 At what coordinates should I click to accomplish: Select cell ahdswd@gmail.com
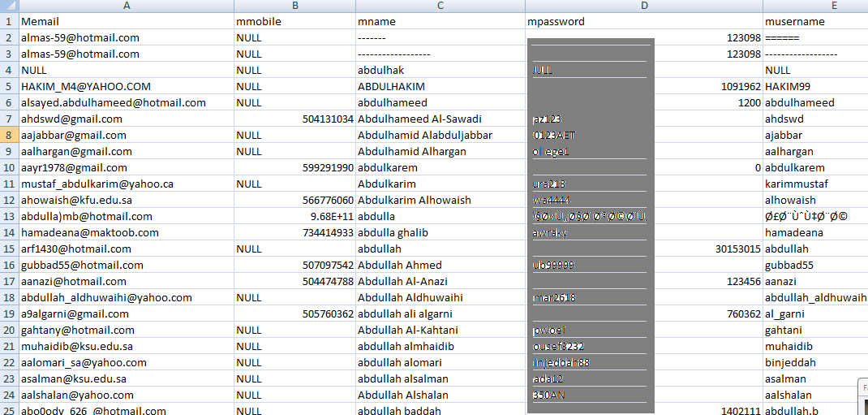pyautogui.click(x=127, y=119)
